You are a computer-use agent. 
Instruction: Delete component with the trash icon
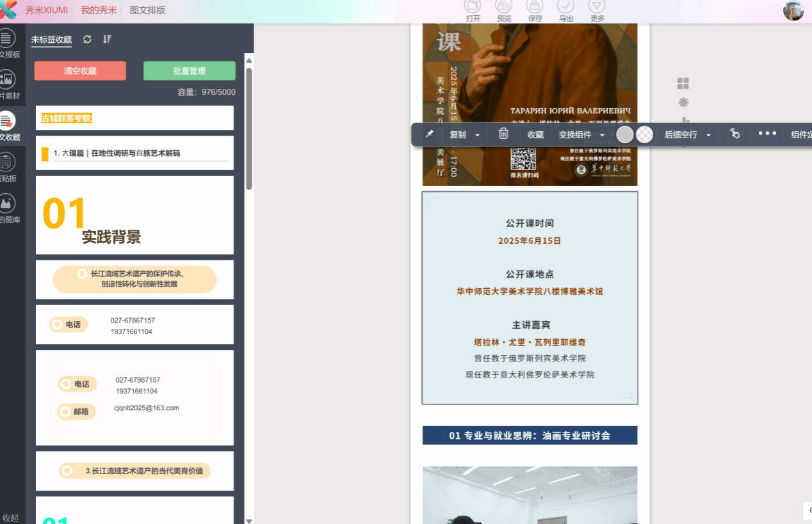point(503,134)
